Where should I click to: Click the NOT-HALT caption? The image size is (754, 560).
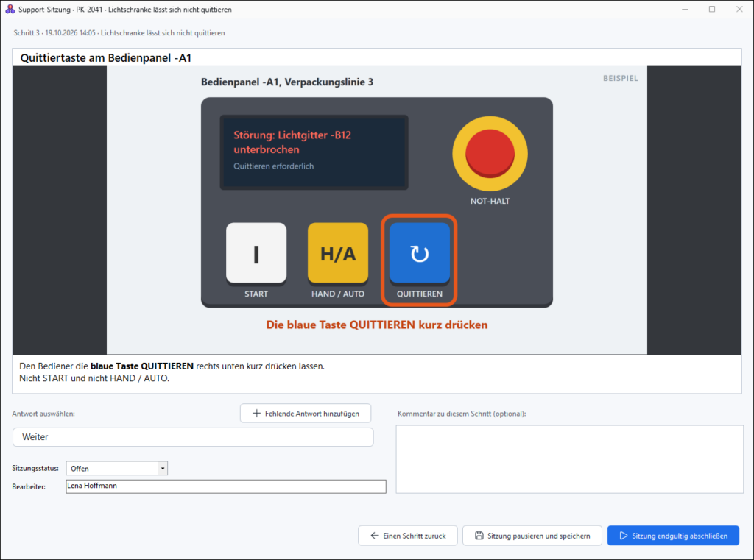(490, 202)
